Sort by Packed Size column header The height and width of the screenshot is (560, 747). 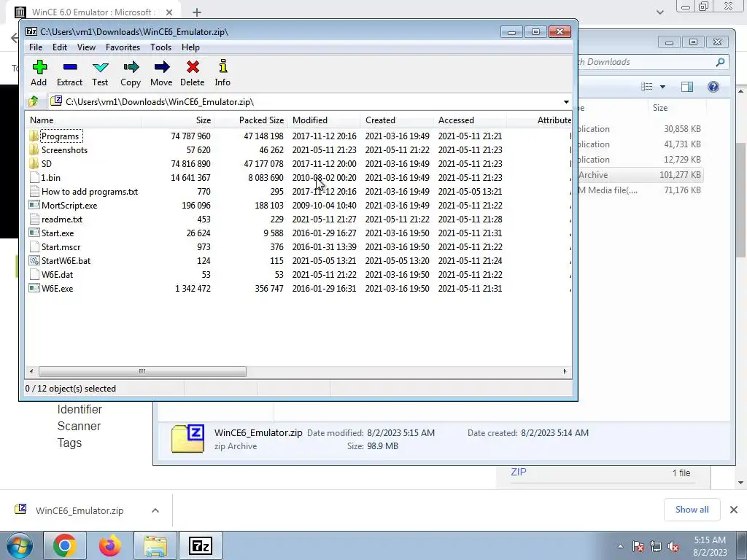click(251, 120)
